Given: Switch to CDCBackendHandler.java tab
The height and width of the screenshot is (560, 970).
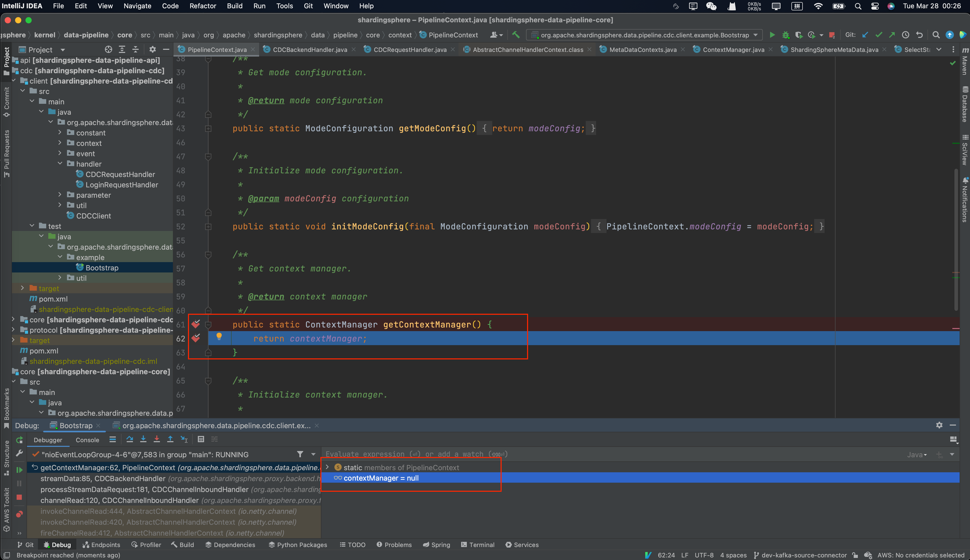Looking at the screenshot, I should [x=310, y=50].
